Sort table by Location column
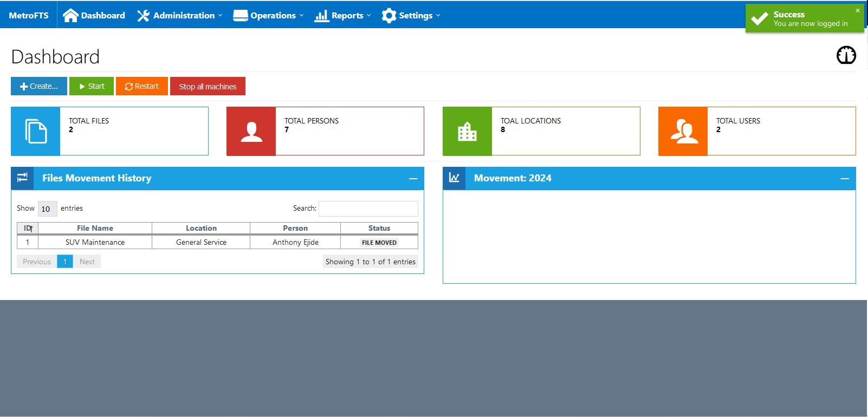This screenshot has width=868, height=417. (x=201, y=228)
